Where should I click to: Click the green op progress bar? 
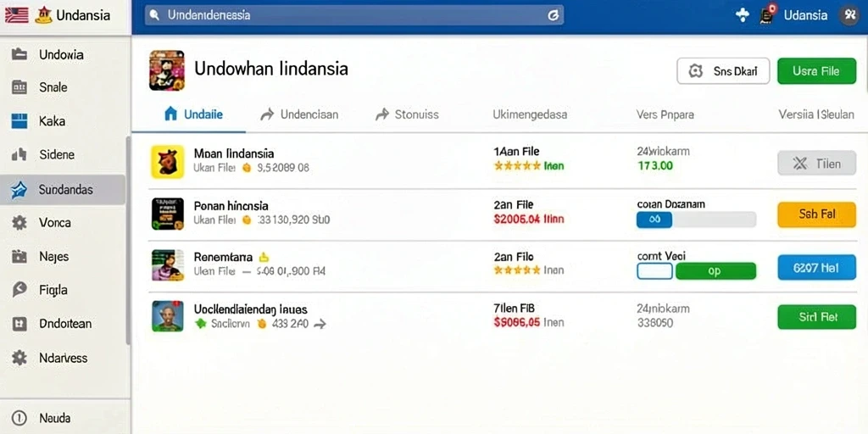[x=715, y=271]
